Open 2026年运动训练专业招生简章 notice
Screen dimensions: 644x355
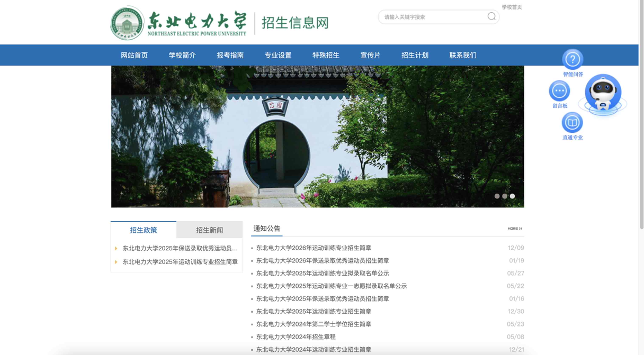[x=314, y=248]
